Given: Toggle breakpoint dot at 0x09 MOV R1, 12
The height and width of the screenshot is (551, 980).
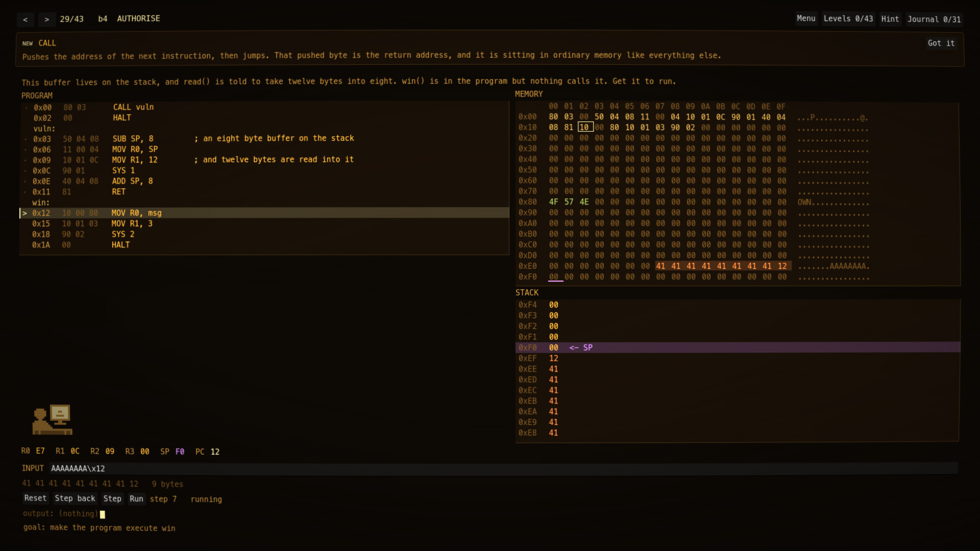Looking at the screenshot, I should 26,161.
